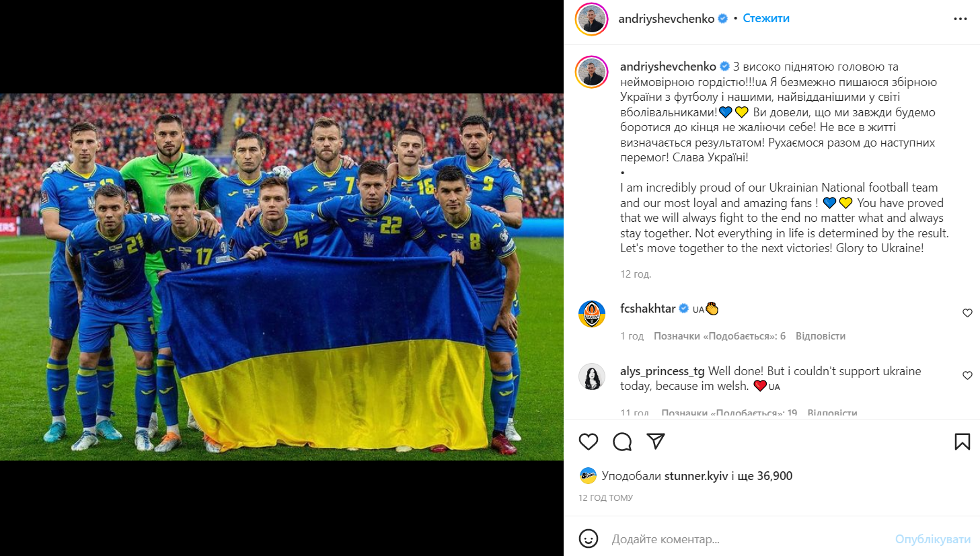Screen dimensions: 980x556
Task: Open the three-dots more options menu
Action: (x=960, y=19)
